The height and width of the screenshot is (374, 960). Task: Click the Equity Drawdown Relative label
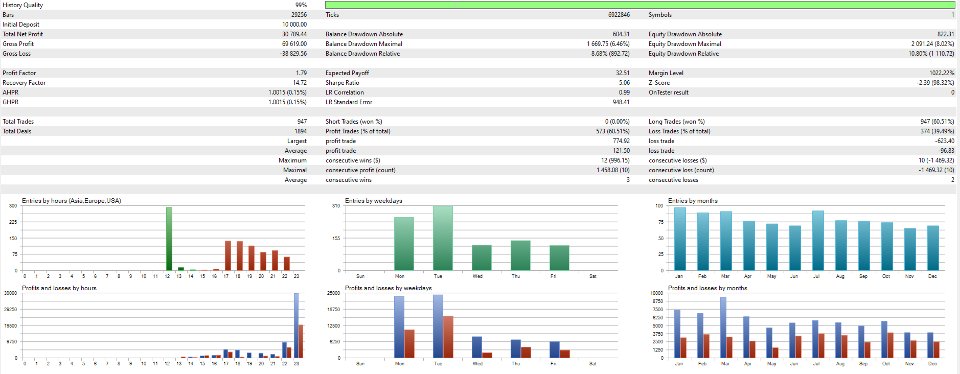point(684,54)
